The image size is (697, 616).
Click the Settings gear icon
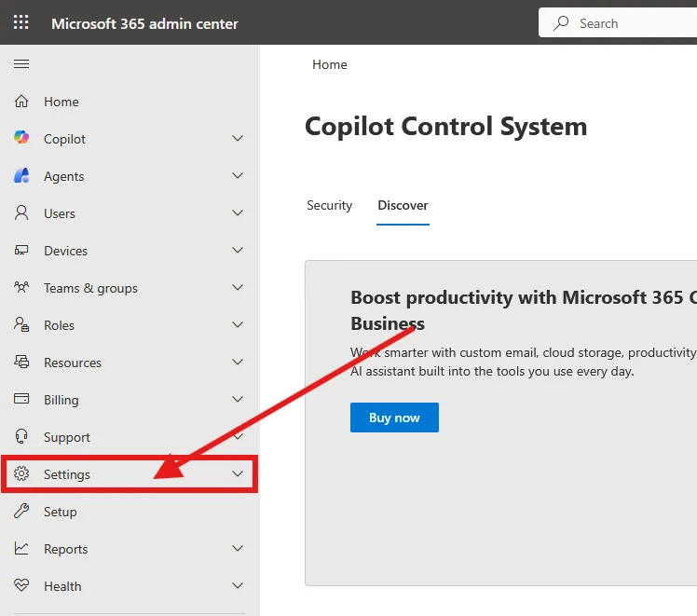pos(21,473)
